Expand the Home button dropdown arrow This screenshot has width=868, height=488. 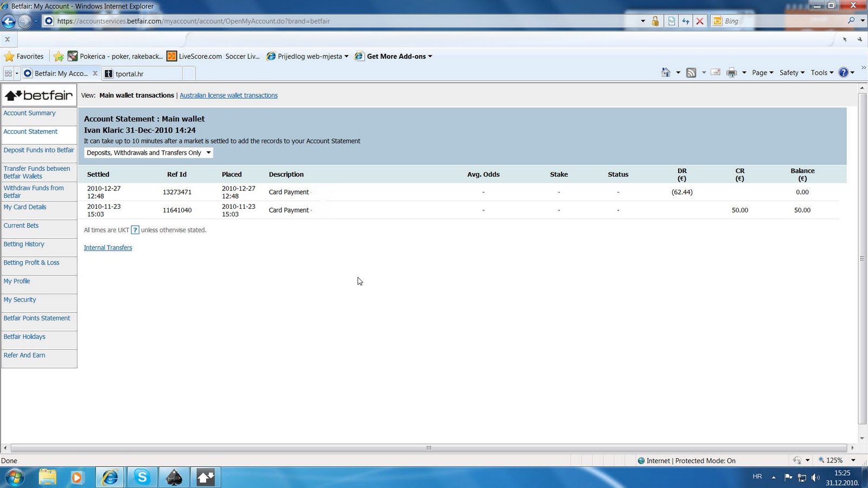coord(678,73)
